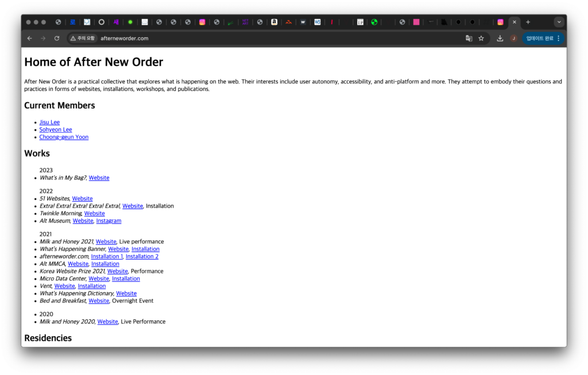Click the browser back arrow
588x375 pixels.
pyautogui.click(x=30, y=38)
